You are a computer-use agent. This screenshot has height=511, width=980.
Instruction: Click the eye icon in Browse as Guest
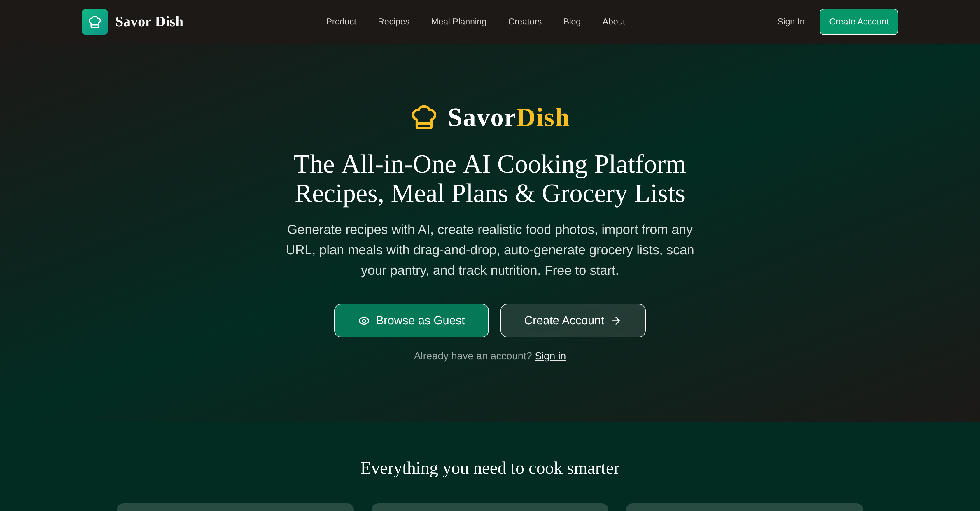364,321
